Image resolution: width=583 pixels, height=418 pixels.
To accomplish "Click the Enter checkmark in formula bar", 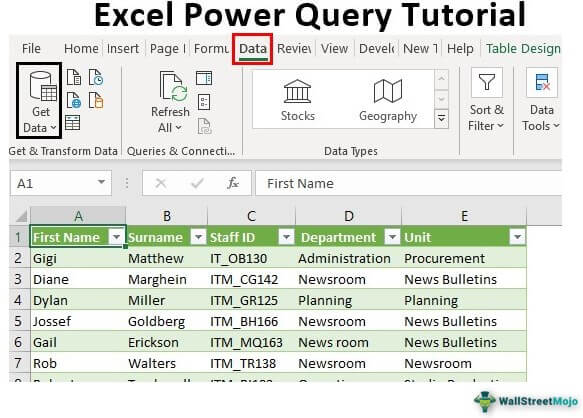I will click(x=197, y=183).
